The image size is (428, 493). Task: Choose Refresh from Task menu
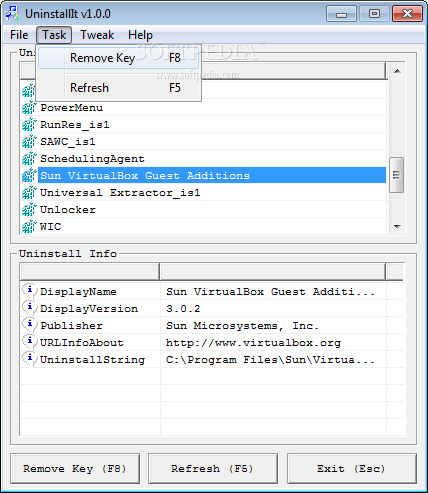119,88
